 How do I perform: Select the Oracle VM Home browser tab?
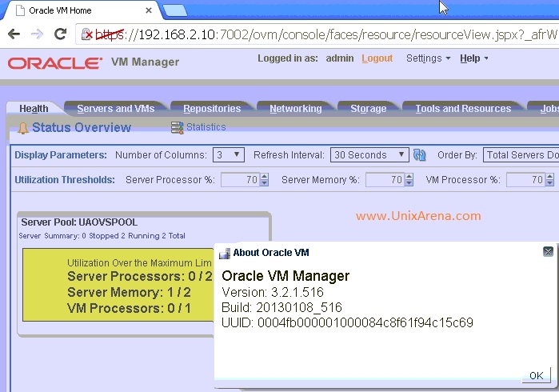[x=82, y=10]
